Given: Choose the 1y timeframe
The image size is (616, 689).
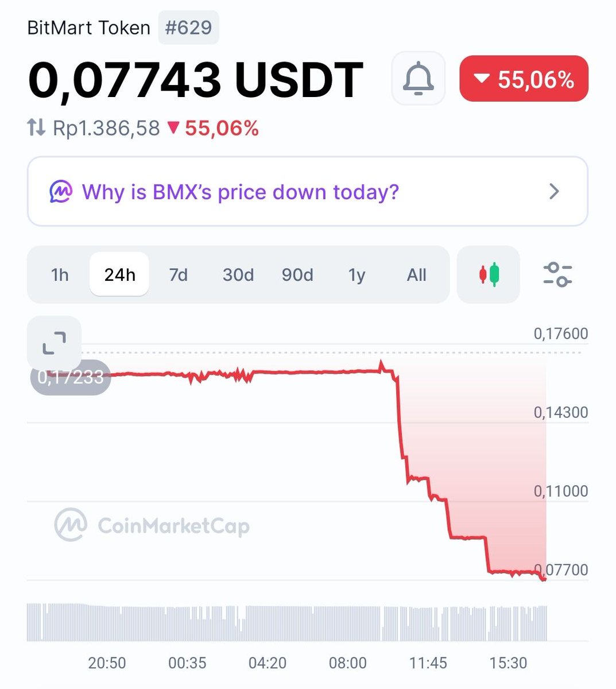Looking at the screenshot, I should 357,275.
